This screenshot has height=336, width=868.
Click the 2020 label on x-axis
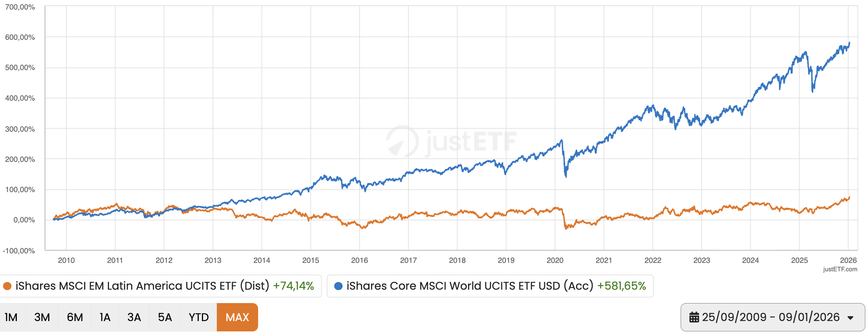(x=555, y=260)
